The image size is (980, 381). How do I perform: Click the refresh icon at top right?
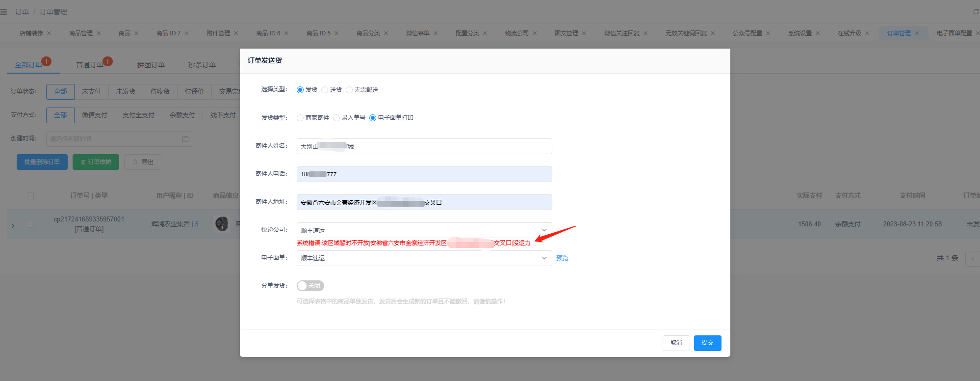(x=976, y=12)
